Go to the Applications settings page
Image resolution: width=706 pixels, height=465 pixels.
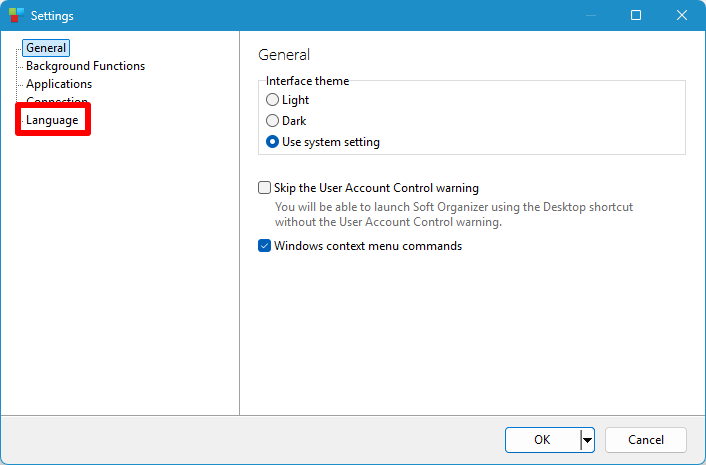coord(59,84)
